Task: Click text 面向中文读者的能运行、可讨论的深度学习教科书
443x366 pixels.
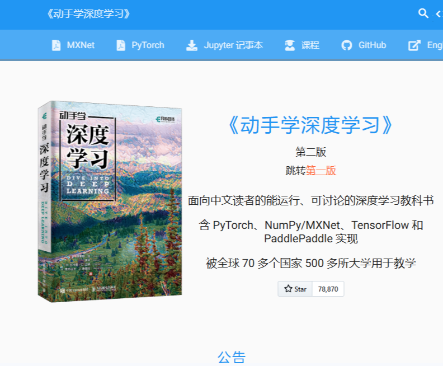Action: point(311,201)
